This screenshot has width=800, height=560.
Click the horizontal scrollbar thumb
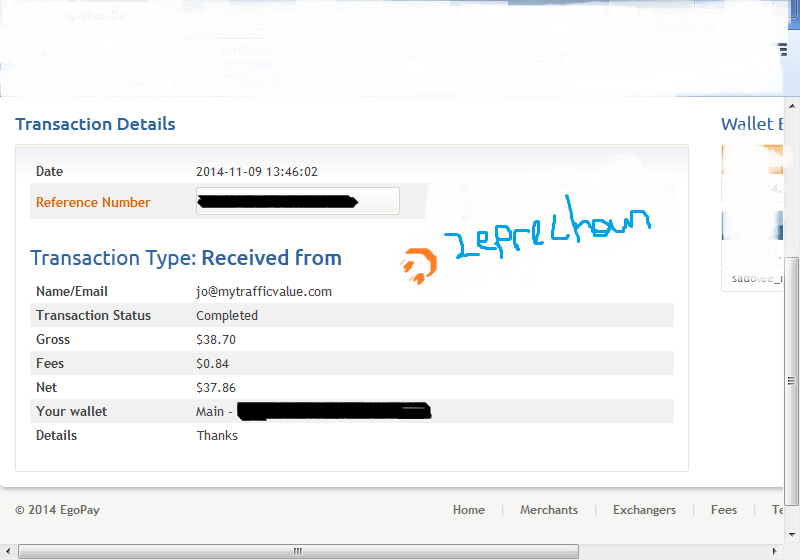coord(298,551)
